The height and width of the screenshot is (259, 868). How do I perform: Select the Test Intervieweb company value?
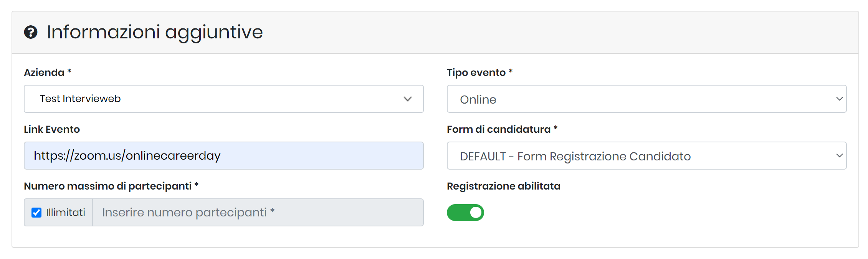coord(80,99)
